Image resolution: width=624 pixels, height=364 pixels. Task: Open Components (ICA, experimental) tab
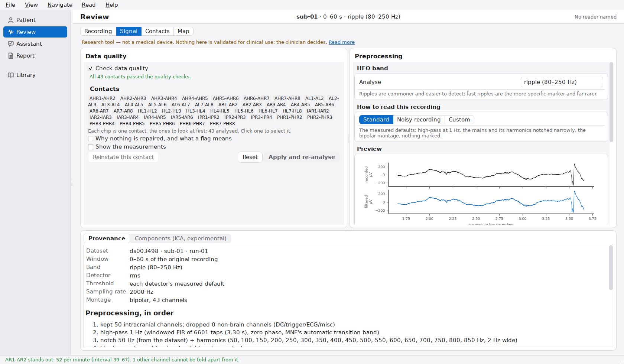(x=181, y=238)
